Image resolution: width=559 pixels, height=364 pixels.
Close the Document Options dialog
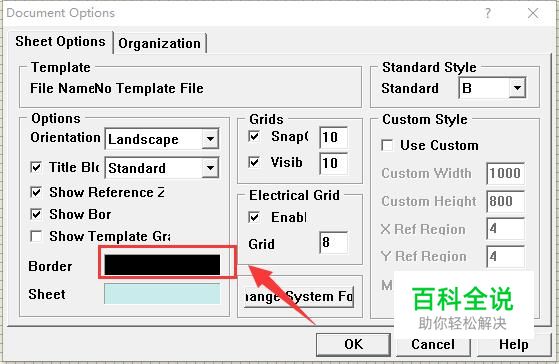[533, 14]
